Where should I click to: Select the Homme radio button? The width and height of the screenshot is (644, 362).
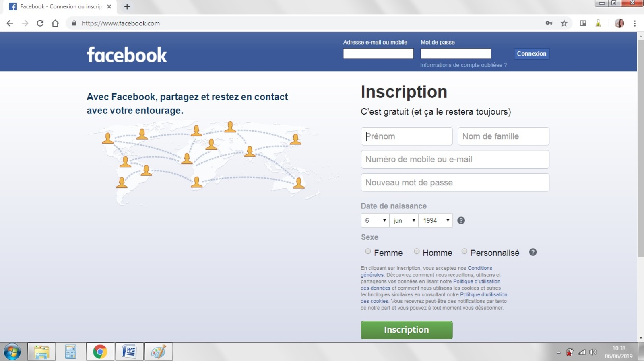417,251
